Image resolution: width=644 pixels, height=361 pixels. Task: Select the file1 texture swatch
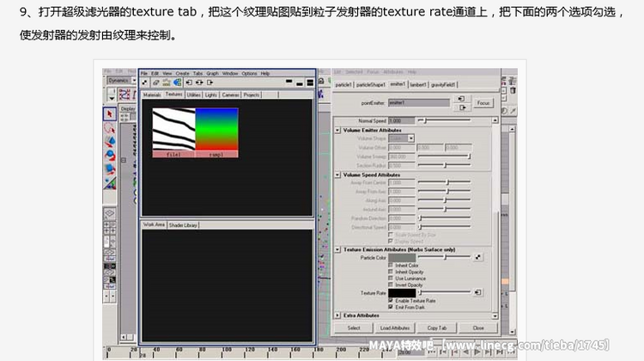[173, 133]
